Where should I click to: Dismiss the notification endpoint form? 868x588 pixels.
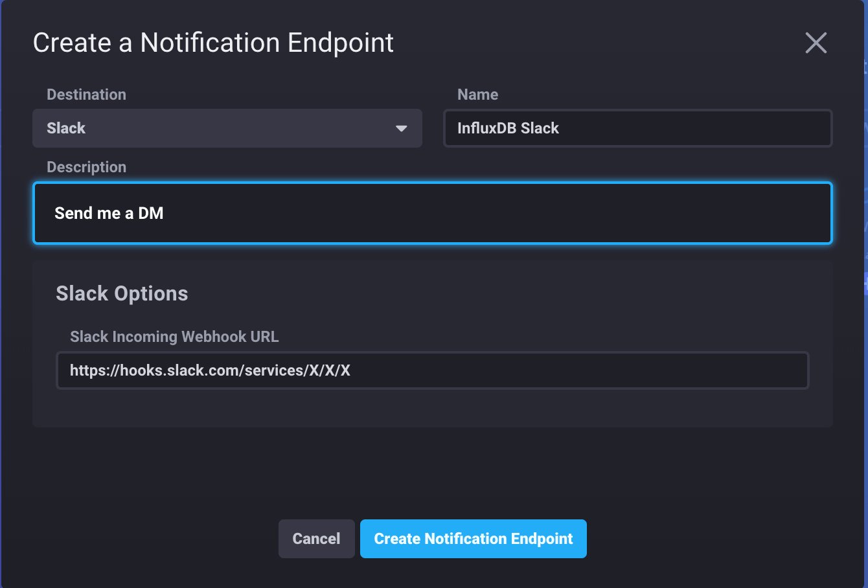316,538
